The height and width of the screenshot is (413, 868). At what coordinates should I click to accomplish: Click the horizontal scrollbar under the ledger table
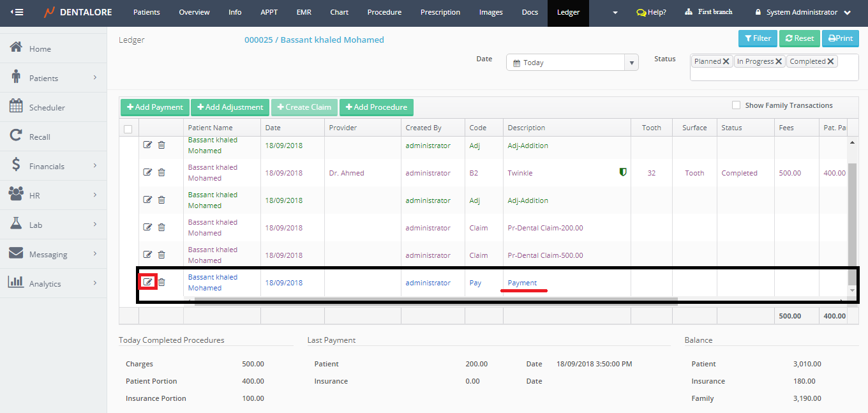434,301
